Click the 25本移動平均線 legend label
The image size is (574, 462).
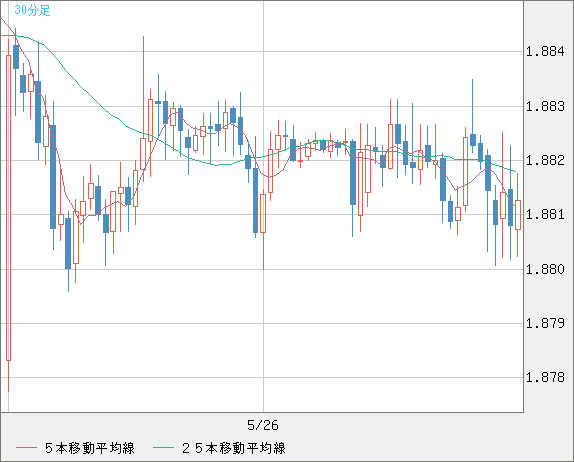point(234,448)
